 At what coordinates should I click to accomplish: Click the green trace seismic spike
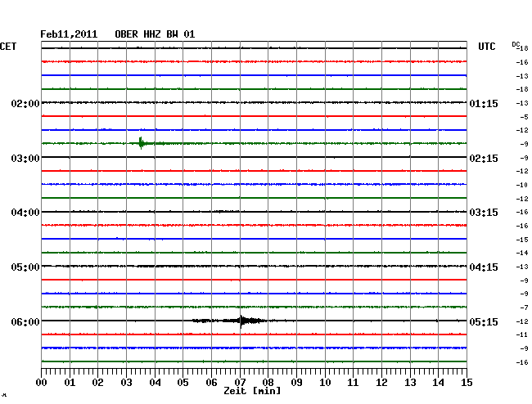141,143
